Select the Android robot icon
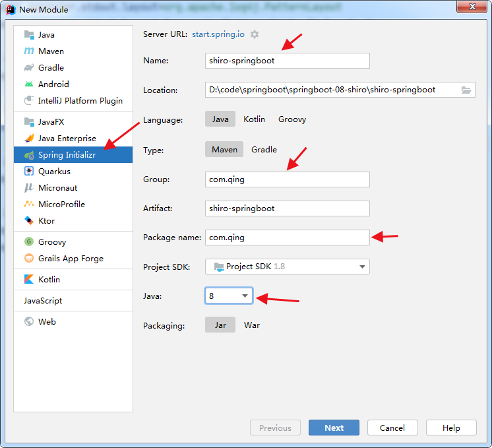 click(x=29, y=84)
